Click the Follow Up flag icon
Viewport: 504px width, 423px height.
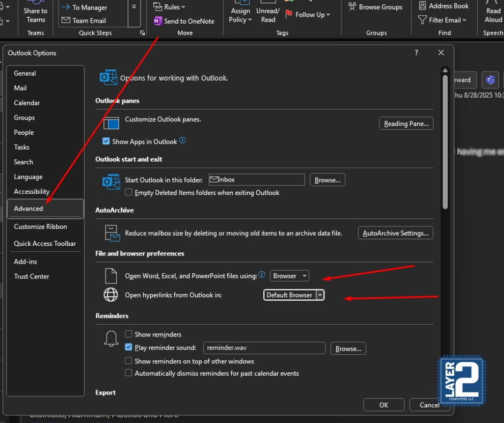[x=289, y=14]
